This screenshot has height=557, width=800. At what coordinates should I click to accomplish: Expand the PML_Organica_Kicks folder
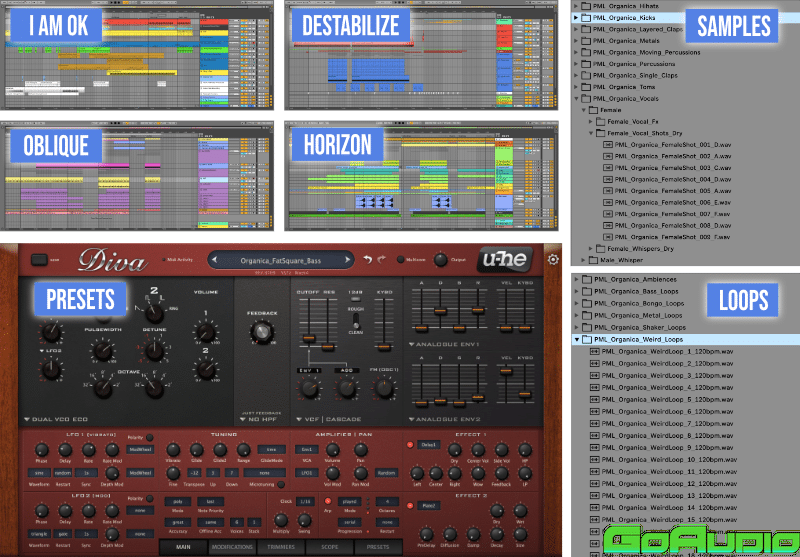tap(576, 18)
